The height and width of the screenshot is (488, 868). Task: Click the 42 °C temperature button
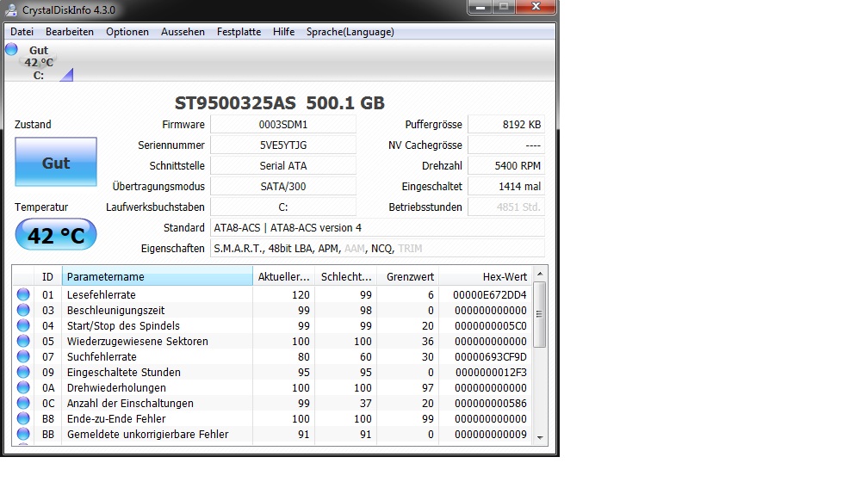[x=56, y=235]
